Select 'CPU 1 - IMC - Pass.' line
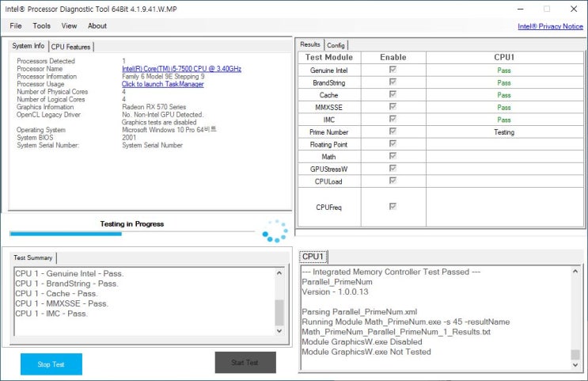 coord(51,314)
